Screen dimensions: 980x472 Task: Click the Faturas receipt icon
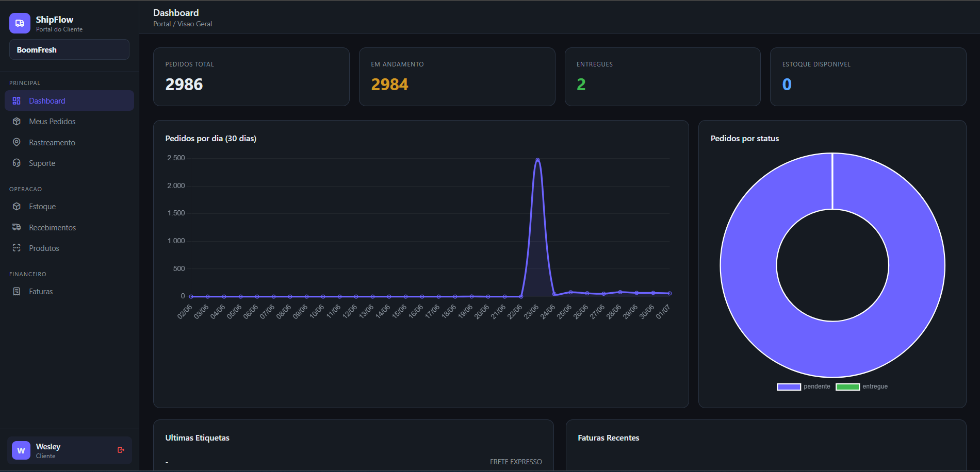(x=17, y=292)
